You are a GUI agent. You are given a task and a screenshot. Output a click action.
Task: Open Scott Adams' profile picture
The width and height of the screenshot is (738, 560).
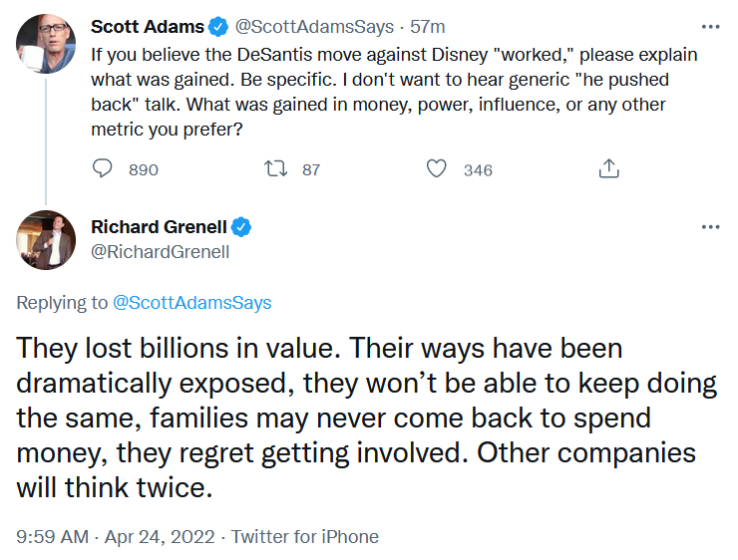[x=46, y=44]
